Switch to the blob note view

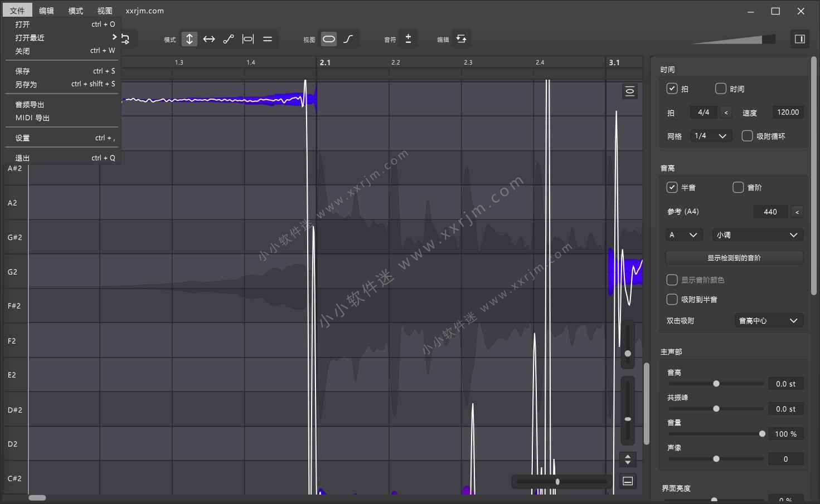coord(329,39)
